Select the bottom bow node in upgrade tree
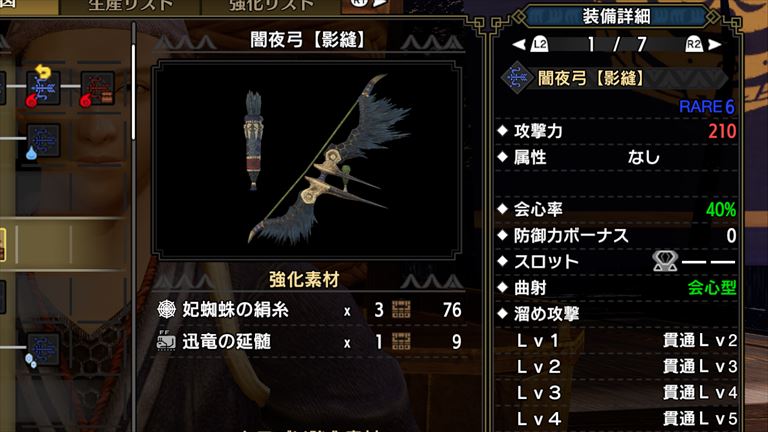 pos(43,350)
